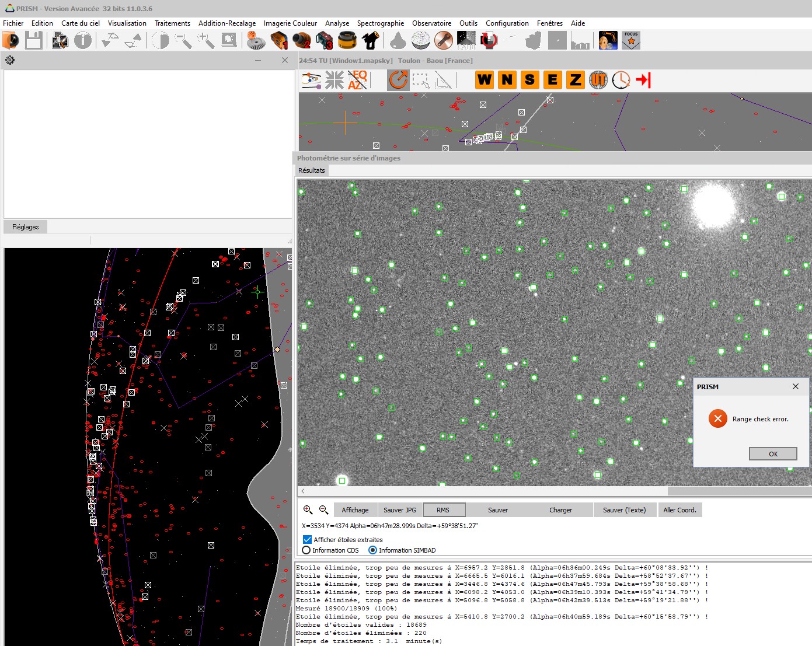Click the 'Aller Coord.' button

679,510
